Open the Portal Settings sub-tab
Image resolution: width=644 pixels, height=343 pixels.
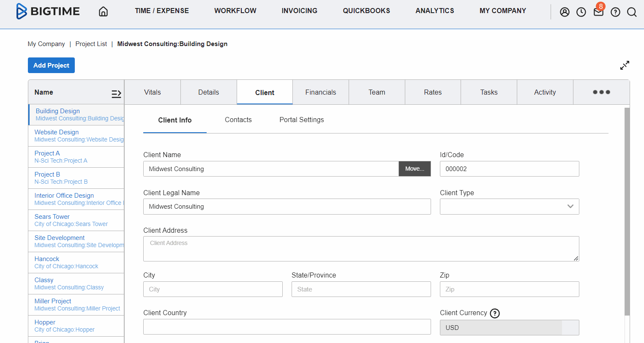(301, 120)
